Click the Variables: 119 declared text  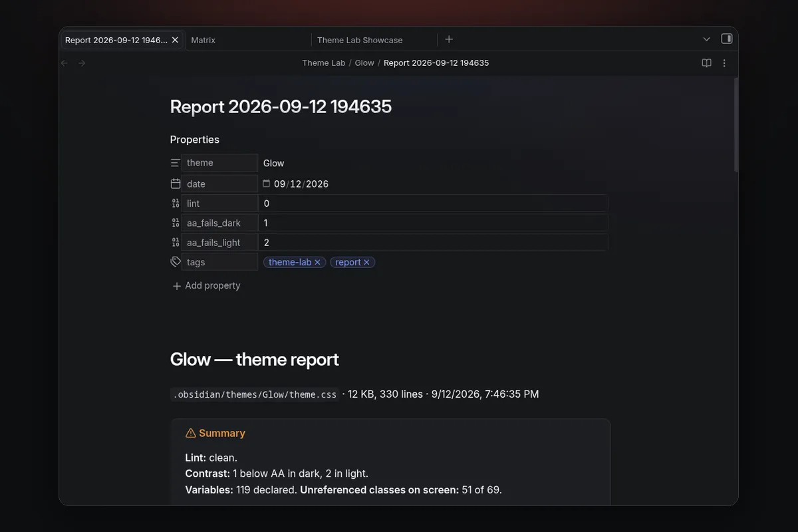(241, 490)
